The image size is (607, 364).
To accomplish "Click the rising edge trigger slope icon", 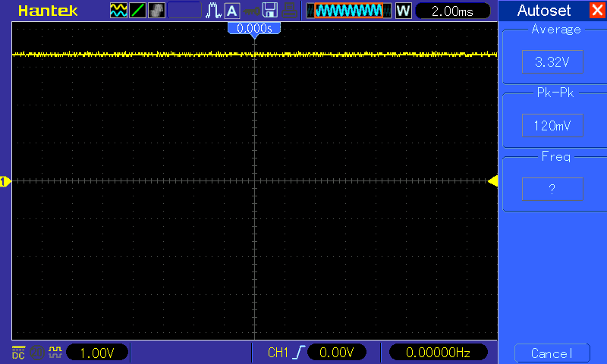I will [298, 353].
